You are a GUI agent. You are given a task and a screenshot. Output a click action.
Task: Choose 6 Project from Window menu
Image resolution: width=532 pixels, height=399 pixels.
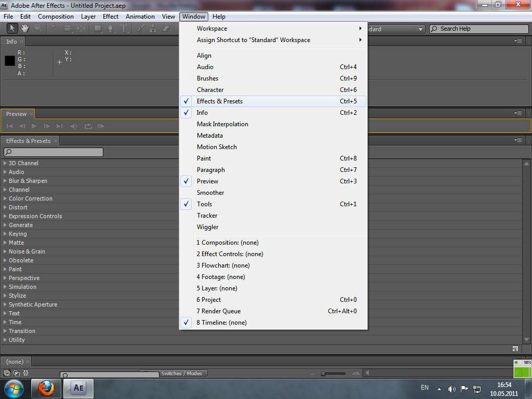(x=273, y=300)
